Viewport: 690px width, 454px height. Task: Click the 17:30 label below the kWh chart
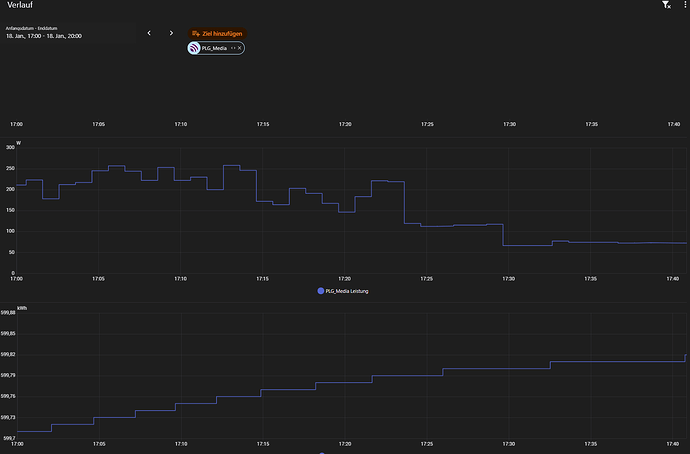click(509, 444)
